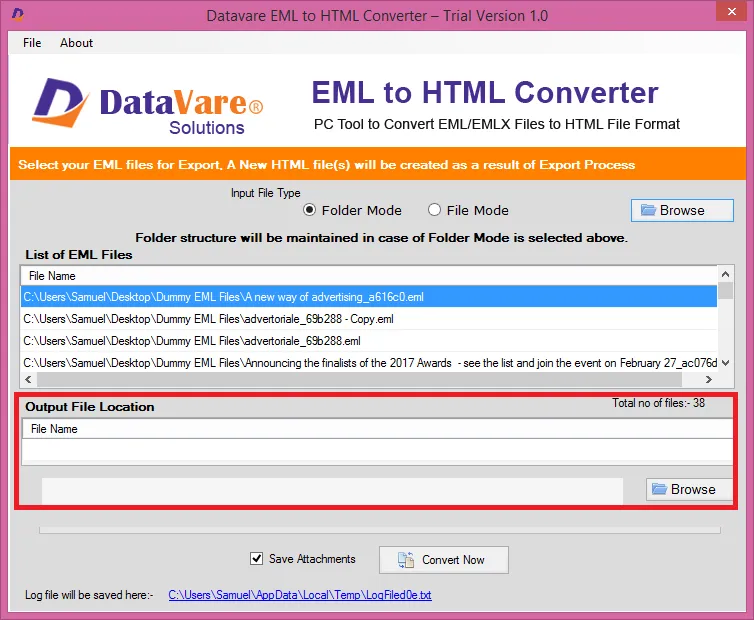Click the Browse button beside Input File Type
The height and width of the screenshot is (620, 754).
682,210
